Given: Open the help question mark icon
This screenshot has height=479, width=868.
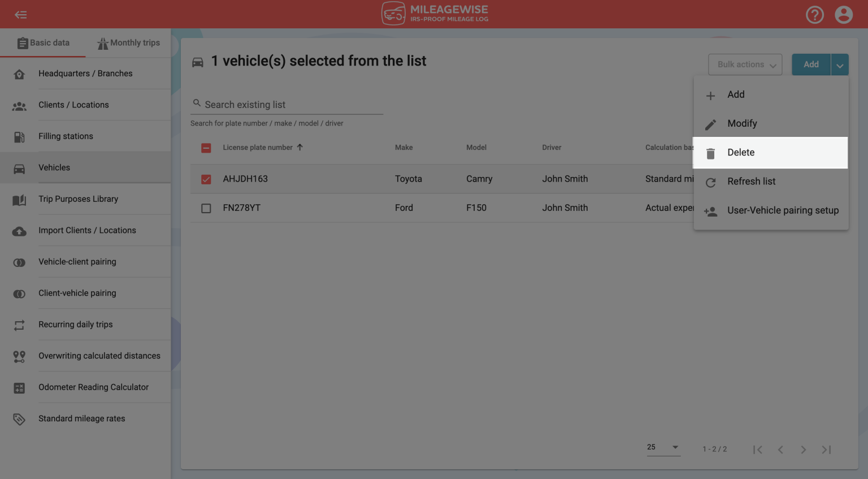Looking at the screenshot, I should [815, 15].
